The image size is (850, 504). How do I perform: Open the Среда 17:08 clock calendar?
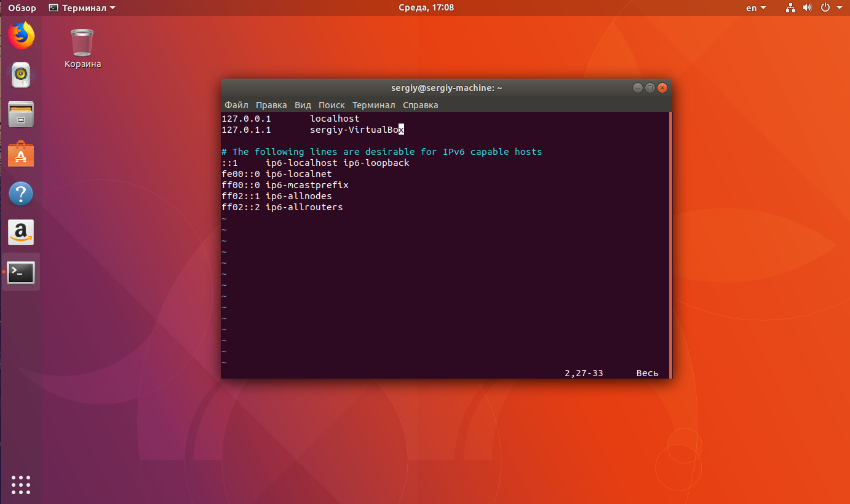click(425, 8)
